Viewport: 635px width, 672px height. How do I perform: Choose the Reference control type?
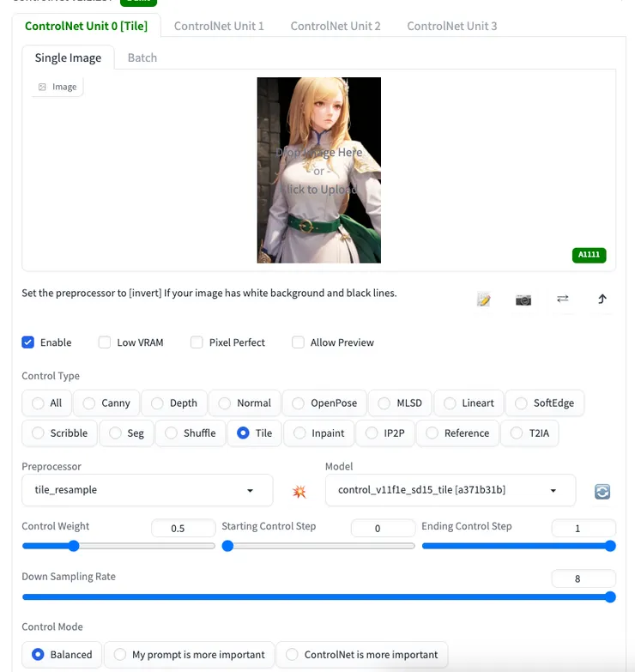[457, 433]
